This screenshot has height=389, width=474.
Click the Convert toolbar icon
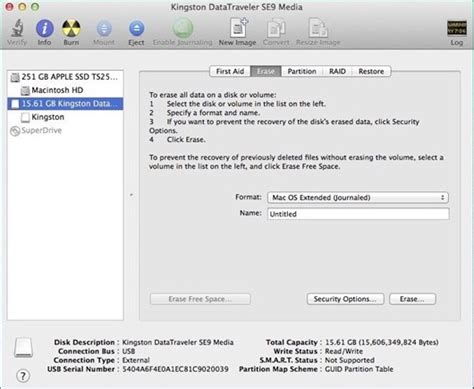pos(276,28)
